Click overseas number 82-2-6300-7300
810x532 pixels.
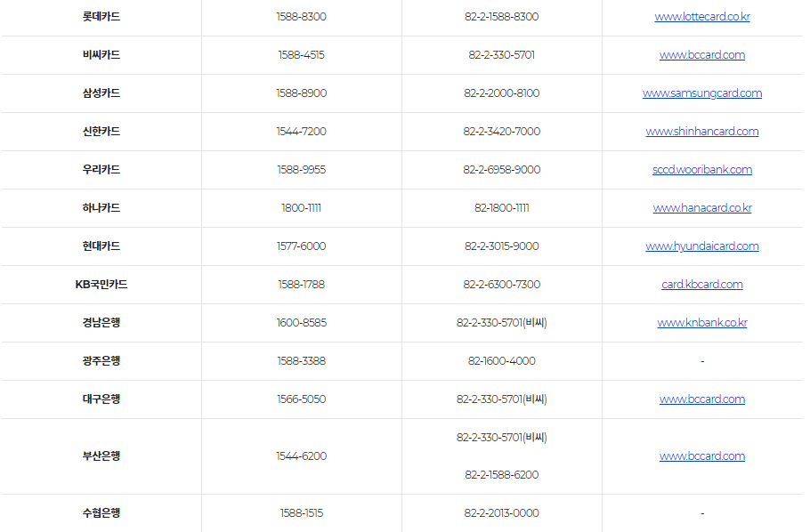502,284
